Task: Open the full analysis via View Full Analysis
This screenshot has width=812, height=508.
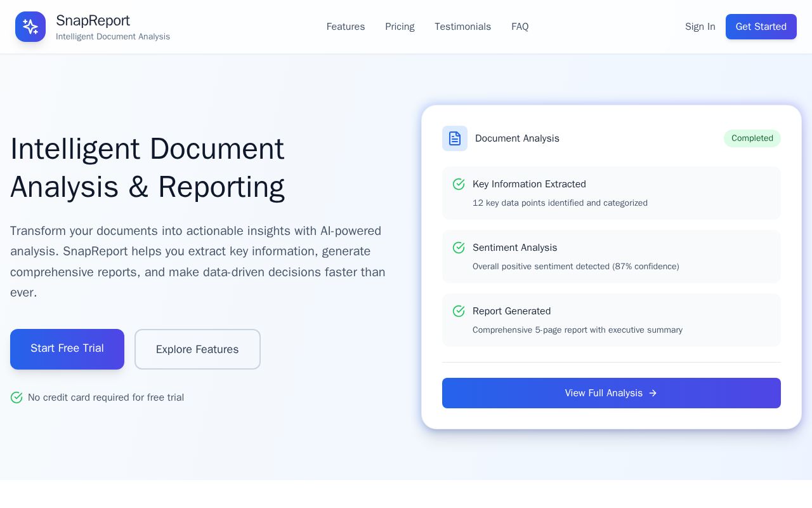Action: pos(612,393)
